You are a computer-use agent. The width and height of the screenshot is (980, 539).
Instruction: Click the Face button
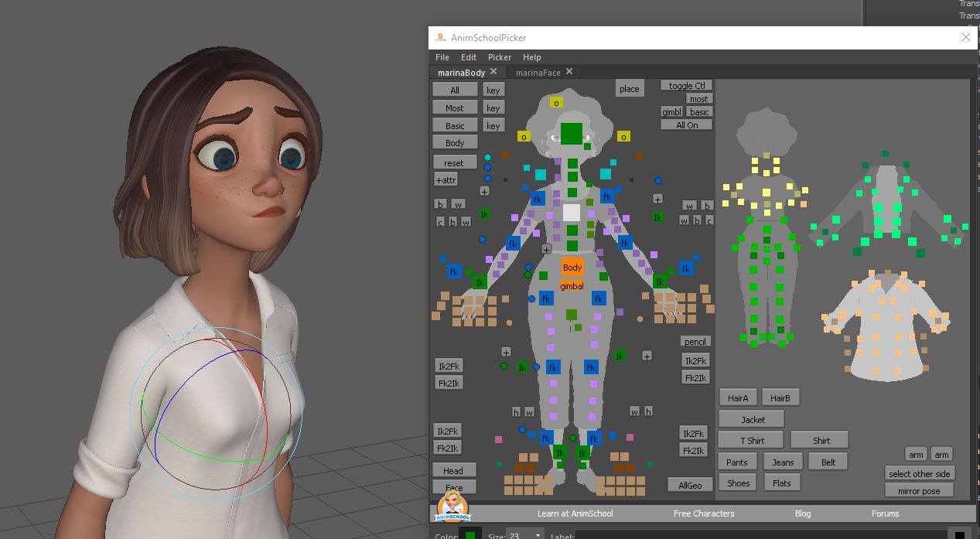[454, 487]
